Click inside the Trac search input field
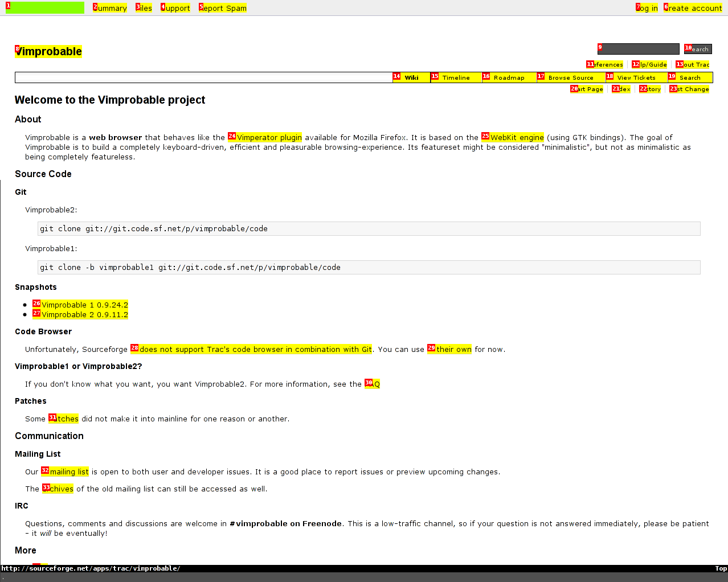Viewport: 728px width, 582px height. [x=638, y=48]
